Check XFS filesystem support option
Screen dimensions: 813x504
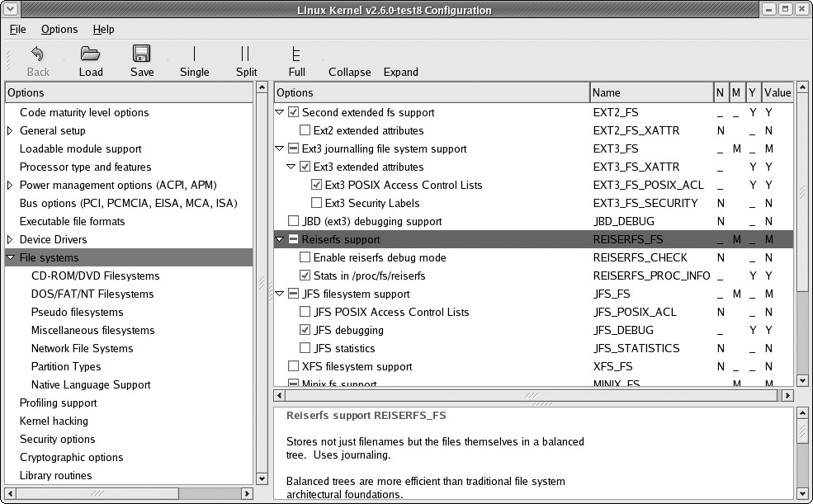tap(293, 366)
